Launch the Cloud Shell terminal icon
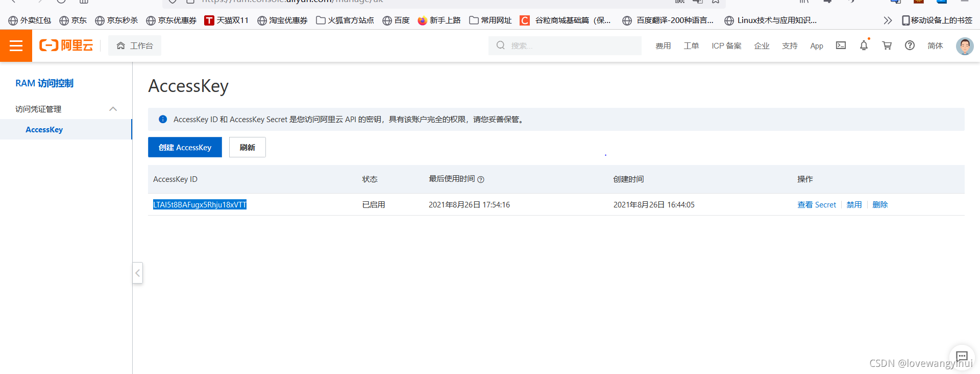This screenshot has height=374, width=980. pyautogui.click(x=841, y=45)
